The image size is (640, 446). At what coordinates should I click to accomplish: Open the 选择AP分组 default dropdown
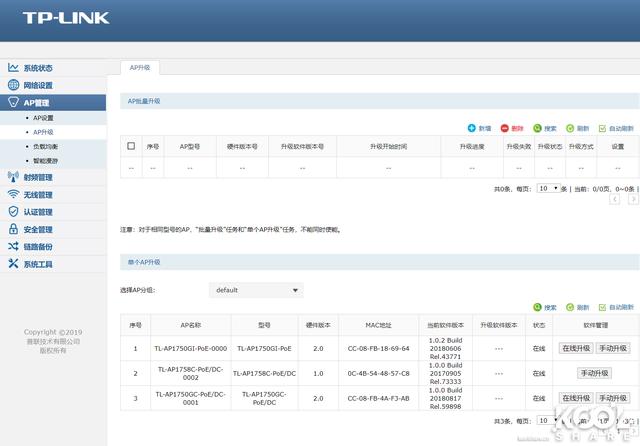256,290
